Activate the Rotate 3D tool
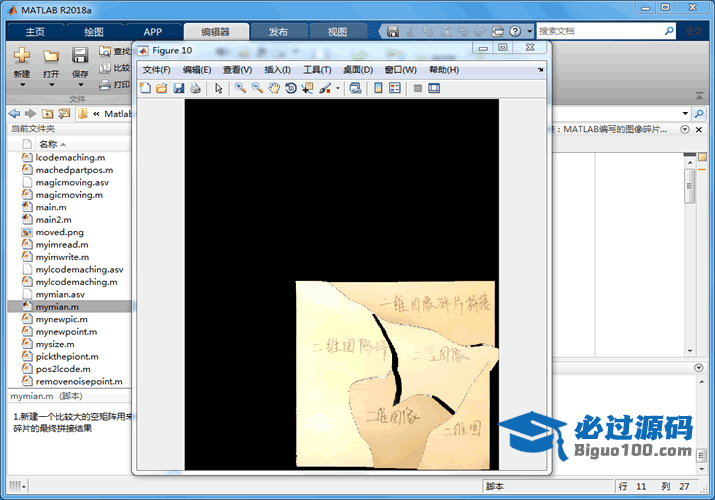Viewport: 715px width, 500px height. click(290, 88)
